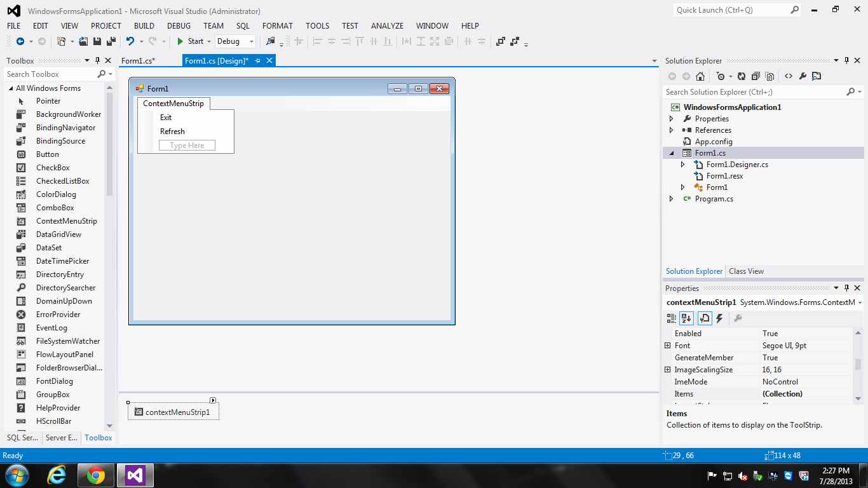Select the contextMenuStrip1 component in the tray
The width and height of the screenshot is (868, 488).
click(173, 412)
